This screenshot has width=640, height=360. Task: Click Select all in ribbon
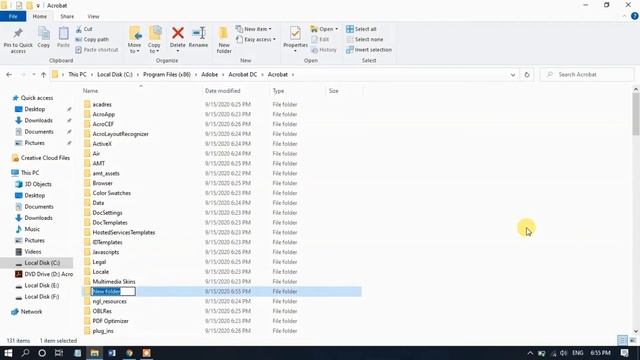point(361,29)
